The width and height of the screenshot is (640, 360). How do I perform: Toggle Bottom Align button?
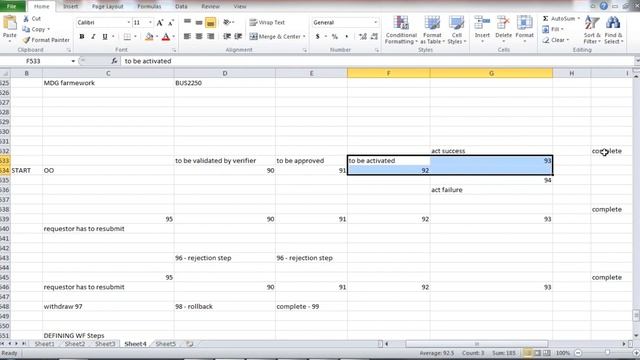tap(211, 22)
